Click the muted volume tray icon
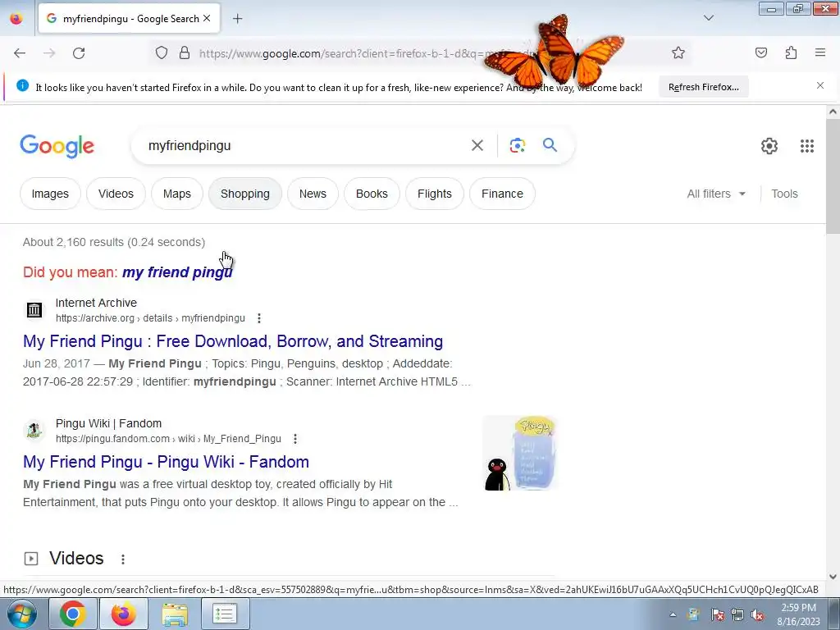This screenshot has width=840, height=630. pyautogui.click(x=757, y=614)
